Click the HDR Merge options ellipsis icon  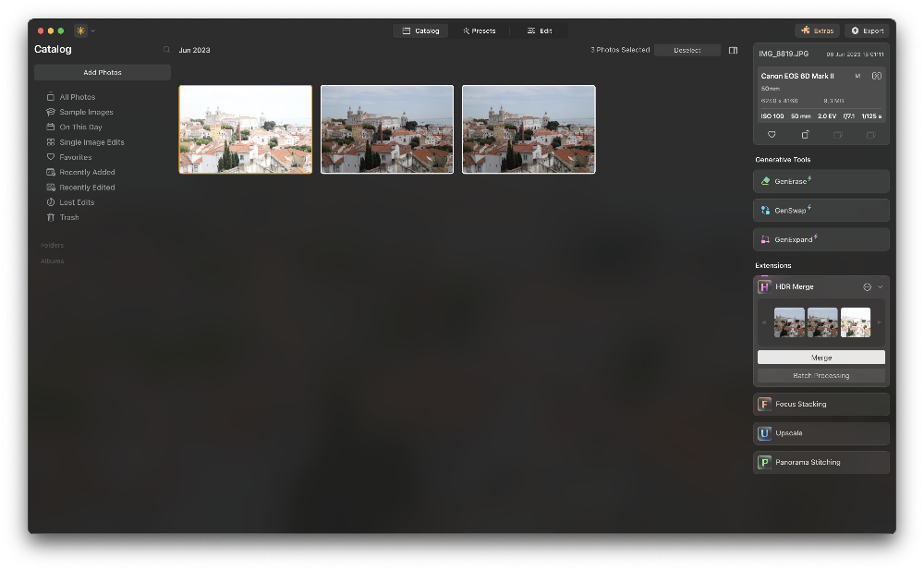tap(867, 287)
